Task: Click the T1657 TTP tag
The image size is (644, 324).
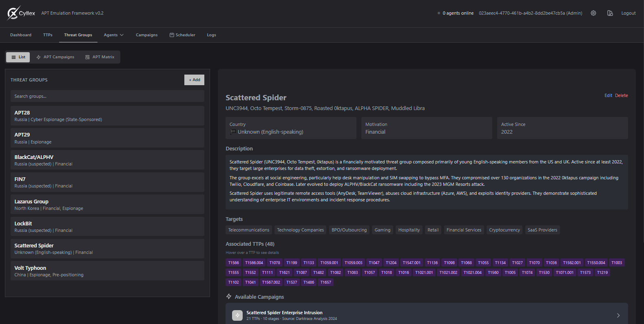Action: click(x=325, y=282)
